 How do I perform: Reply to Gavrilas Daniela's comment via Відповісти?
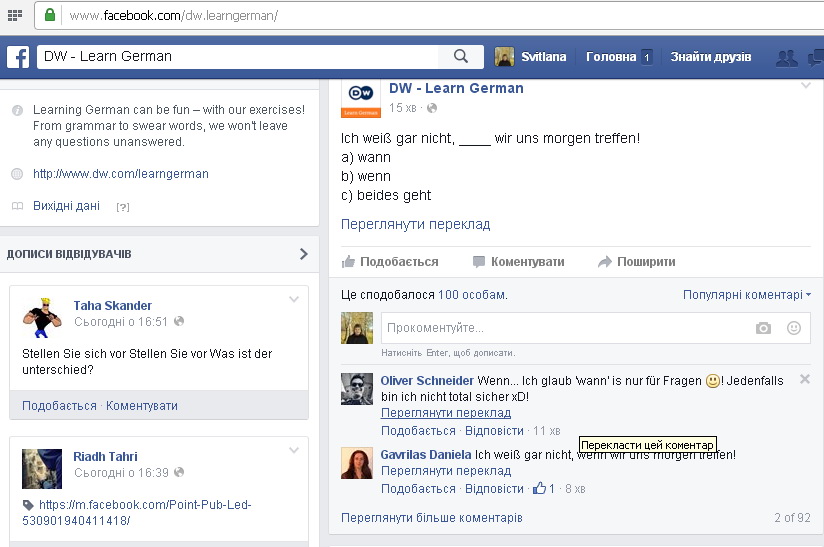click(495, 489)
